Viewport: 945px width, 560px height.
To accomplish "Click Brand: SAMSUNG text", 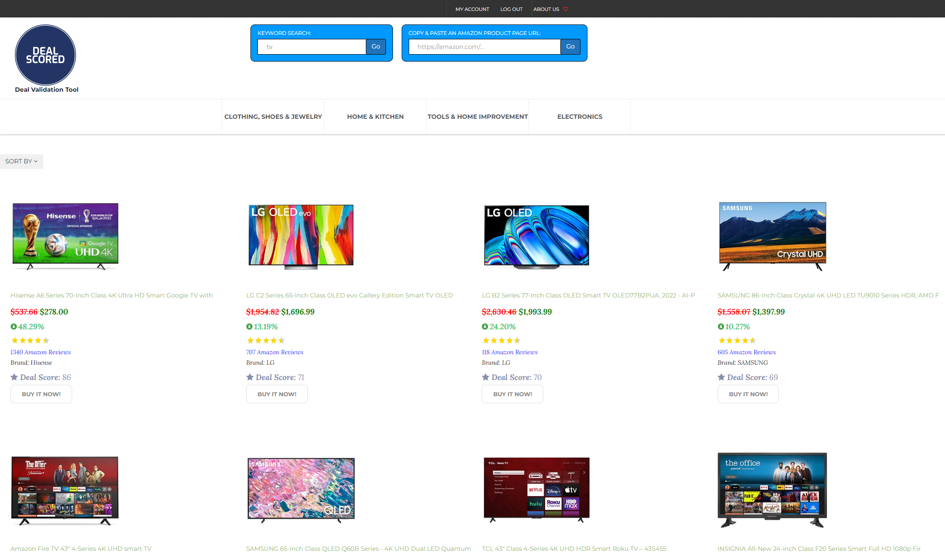I will (x=743, y=363).
